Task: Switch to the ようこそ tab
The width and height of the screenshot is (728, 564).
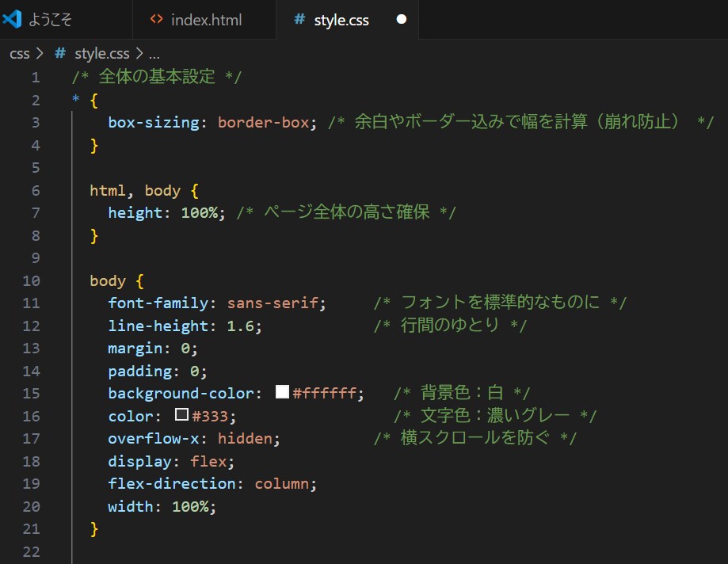Action: point(66,20)
